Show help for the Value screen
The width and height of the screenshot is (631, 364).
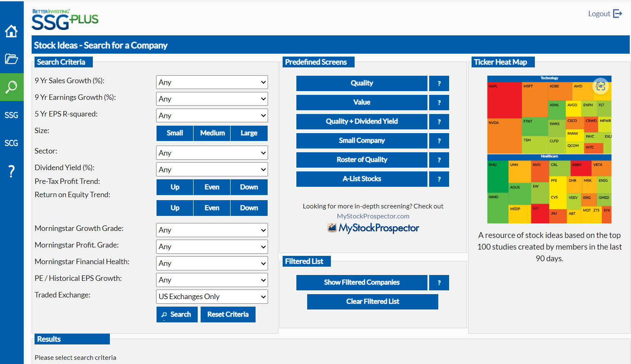[439, 102]
